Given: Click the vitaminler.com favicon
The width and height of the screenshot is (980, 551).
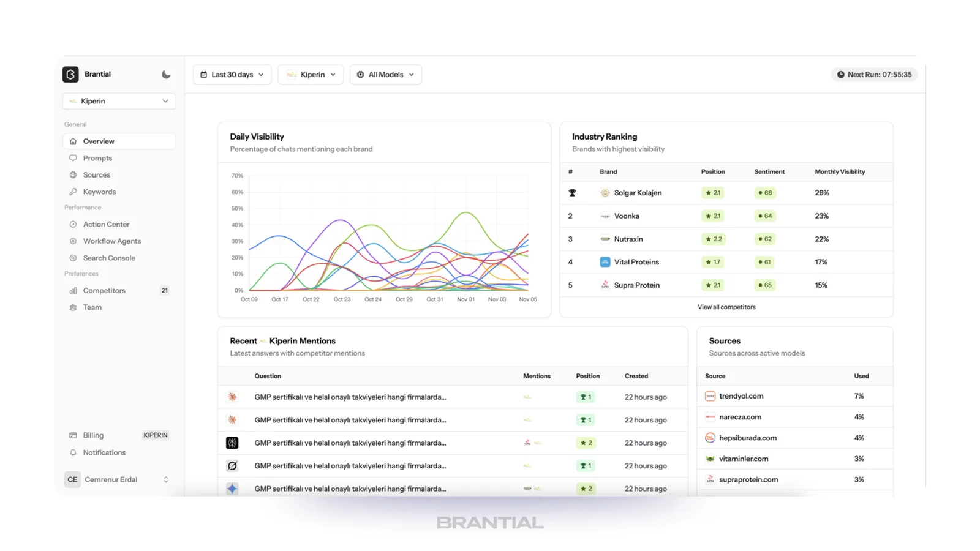Looking at the screenshot, I should (710, 459).
